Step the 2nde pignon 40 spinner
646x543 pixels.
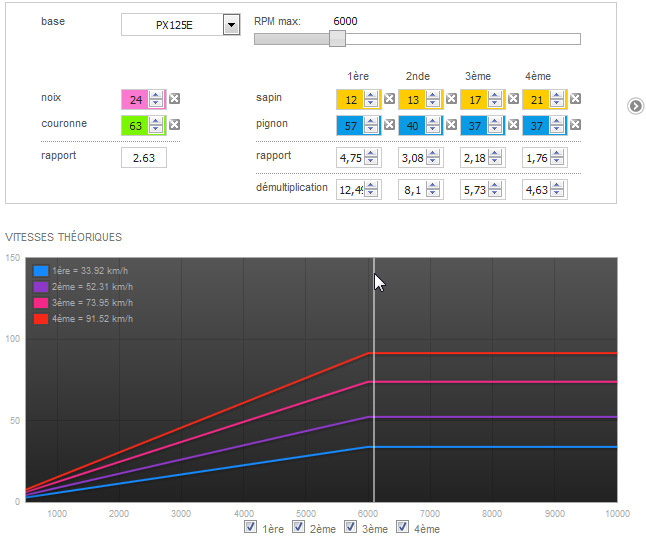433,125
